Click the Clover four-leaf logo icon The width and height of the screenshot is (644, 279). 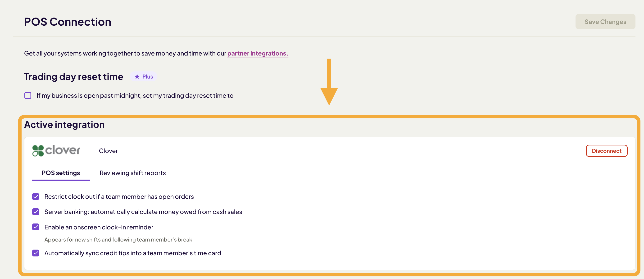[x=38, y=150]
